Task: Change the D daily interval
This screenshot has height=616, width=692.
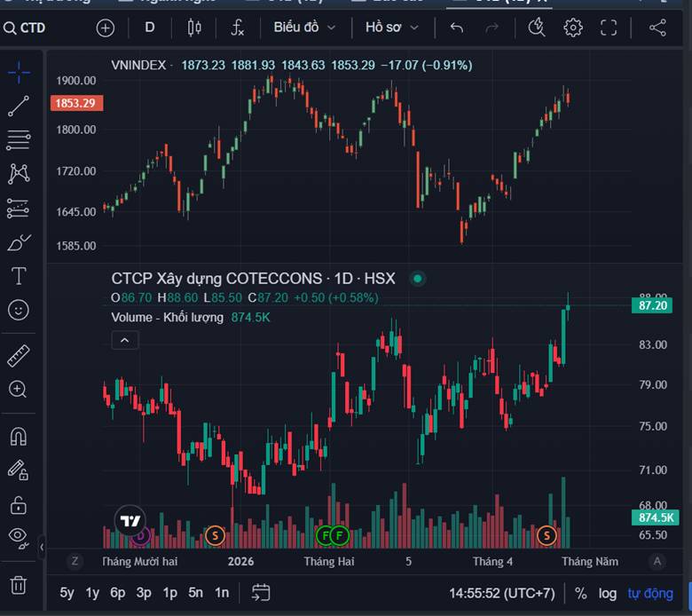Action: pyautogui.click(x=150, y=28)
